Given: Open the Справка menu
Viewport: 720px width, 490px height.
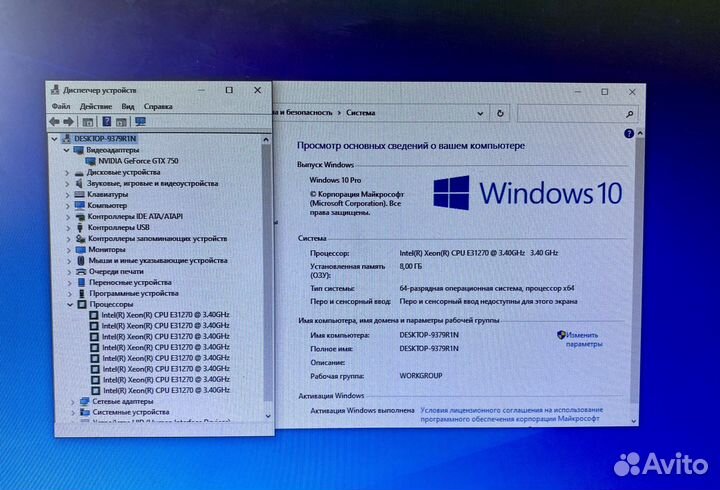Looking at the screenshot, I should (x=158, y=107).
